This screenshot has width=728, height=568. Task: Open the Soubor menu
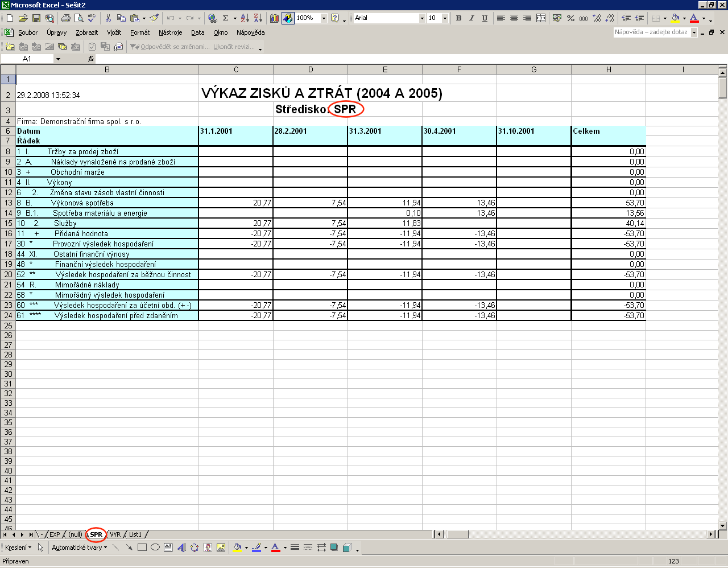click(x=28, y=32)
